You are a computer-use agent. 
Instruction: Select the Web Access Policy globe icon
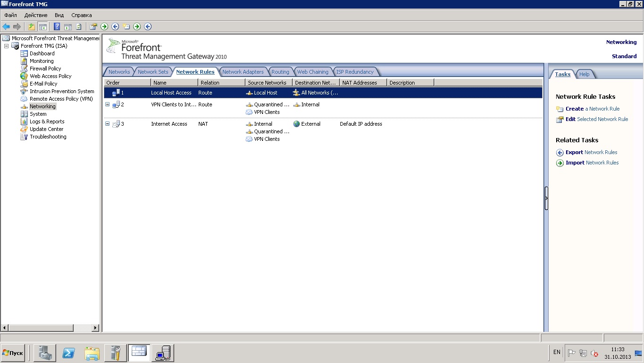(x=24, y=76)
